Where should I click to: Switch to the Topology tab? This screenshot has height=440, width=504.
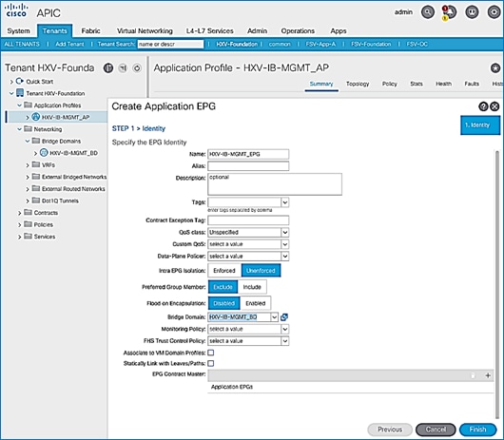358,84
